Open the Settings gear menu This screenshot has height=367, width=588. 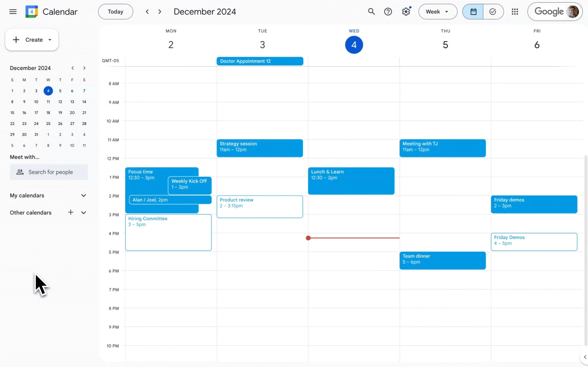point(406,12)
